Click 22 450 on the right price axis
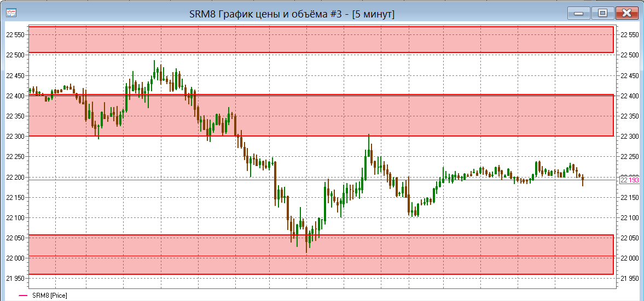644x301 pixels. point(630,75)
